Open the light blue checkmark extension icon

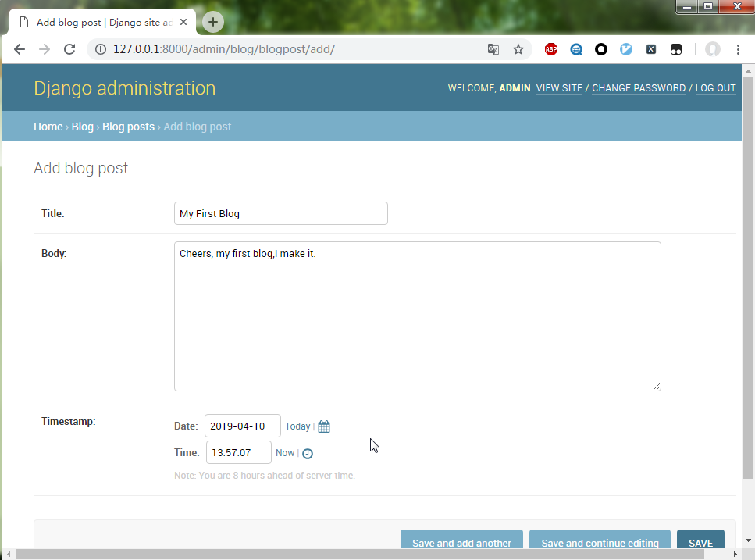626,49
